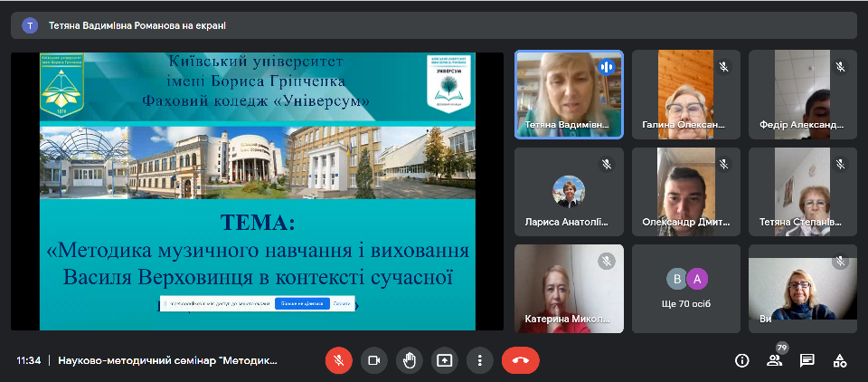Click the Грінченко university crest on the slide
This screenshot has width=868, height=382.
coord(61,84)
